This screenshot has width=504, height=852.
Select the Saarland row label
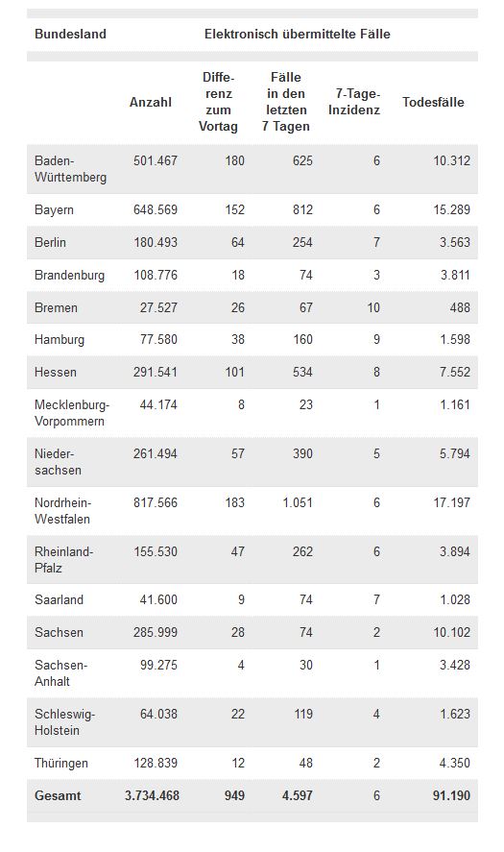click(x=59, y=600)
